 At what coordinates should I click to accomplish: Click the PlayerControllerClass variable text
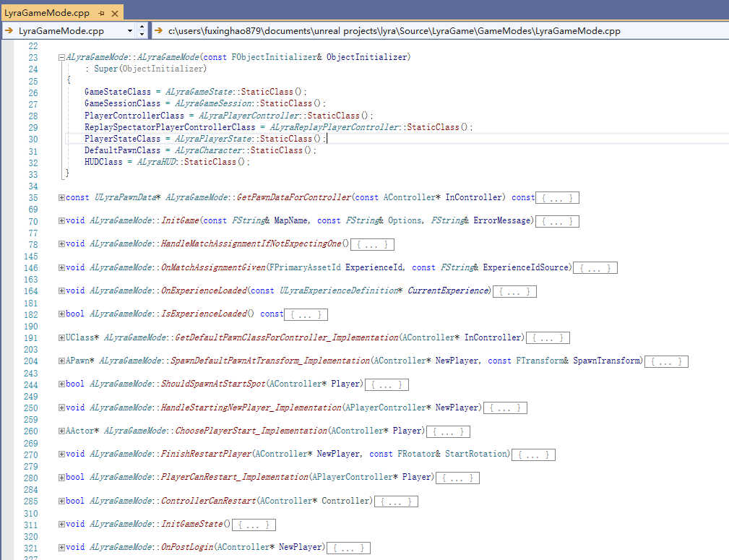click(134, 116)
